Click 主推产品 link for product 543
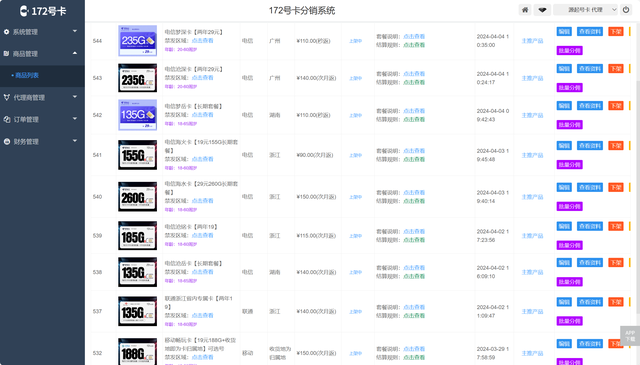640x365 pixels. coord(532,78)
